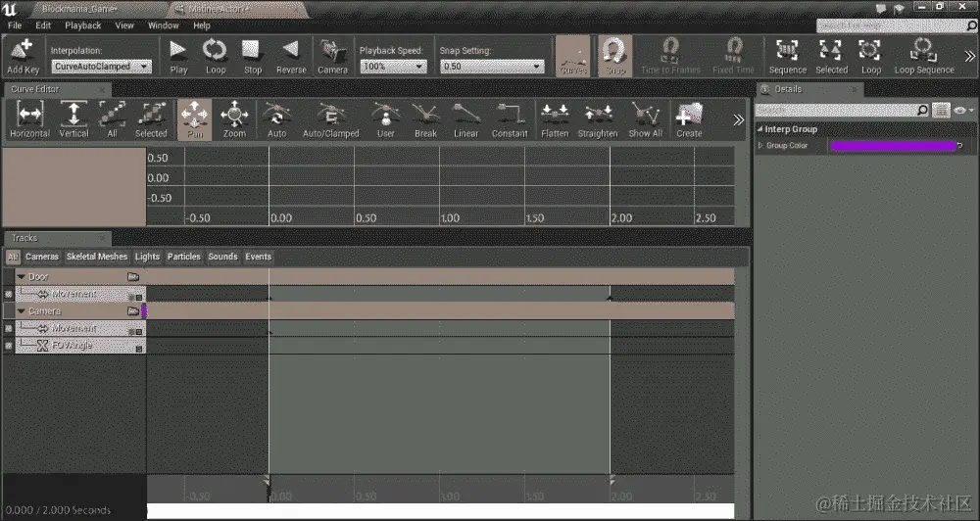Filter tracks by Sounds
980x521 pixels.
(222, 257)
